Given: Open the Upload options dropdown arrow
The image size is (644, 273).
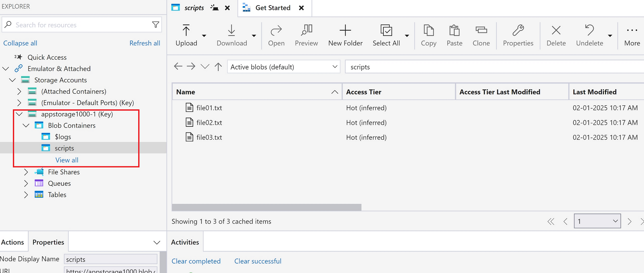Looking at the screenshot, I should click(x=204, y=35).
